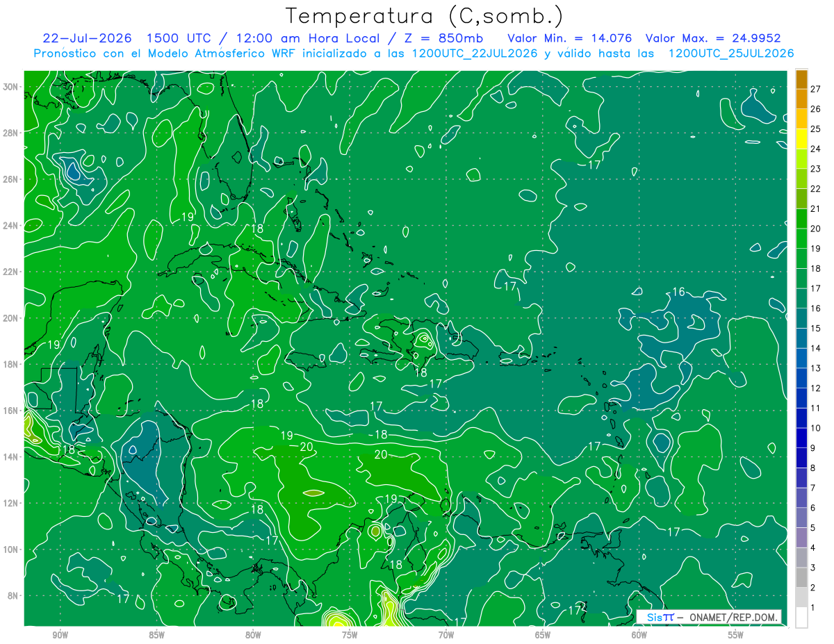The width and height of the screenshot is (834, 644).
Task: Click the 'Valor Min. = 14.076' readout
Action: click(x=570, y=38)
